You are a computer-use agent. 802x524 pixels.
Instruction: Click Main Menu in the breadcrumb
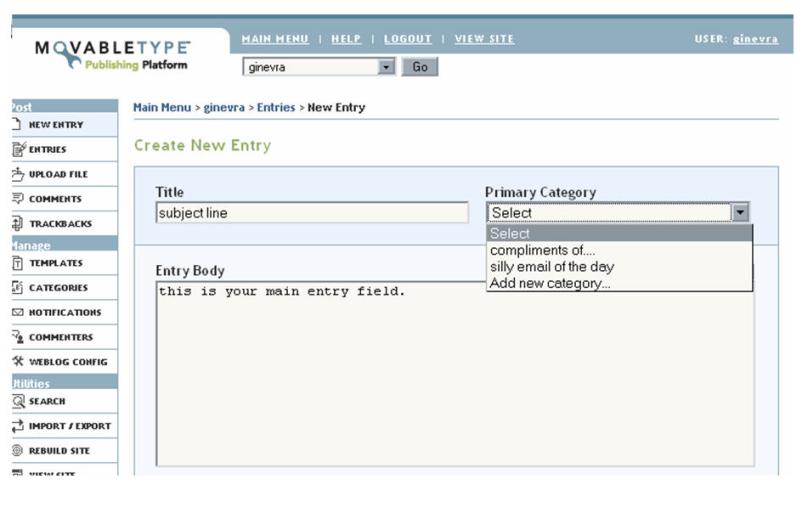[x=162, y=107]
